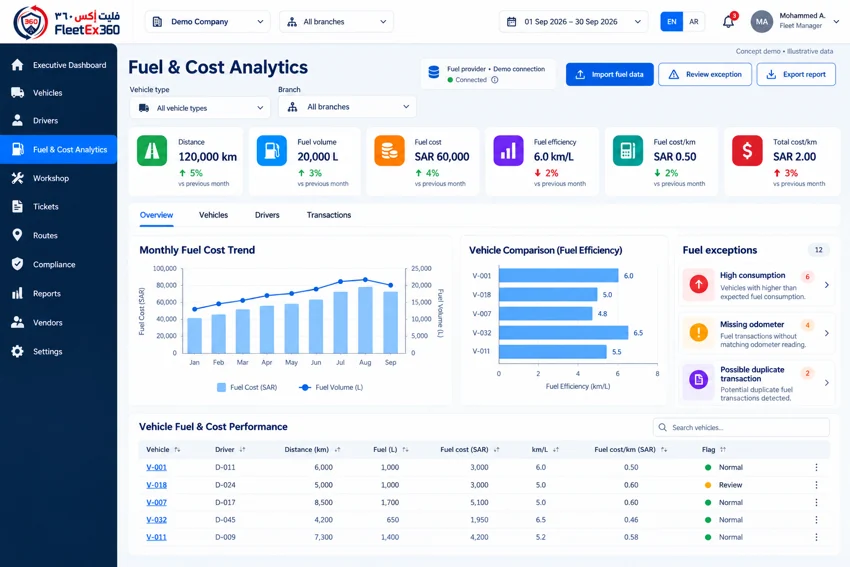Open the All vehicle types filter dropdown

point(199,108)
